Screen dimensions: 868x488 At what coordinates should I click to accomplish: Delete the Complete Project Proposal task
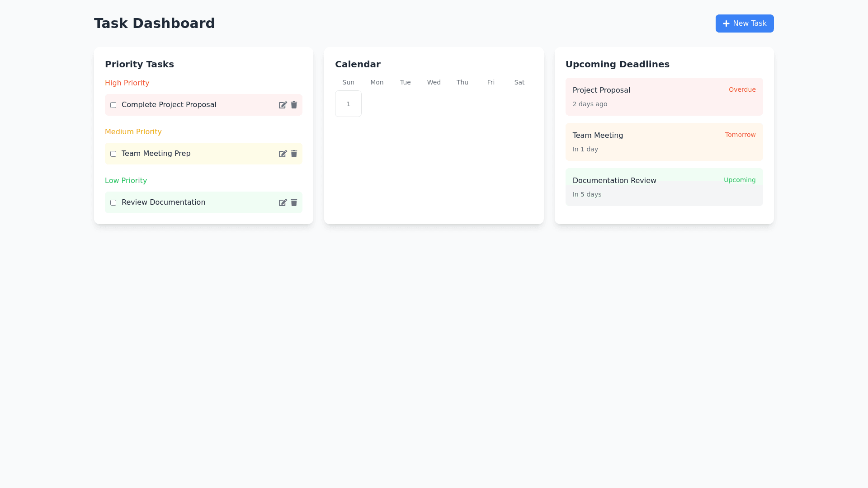pyautogui.click(x=294, y=105)
